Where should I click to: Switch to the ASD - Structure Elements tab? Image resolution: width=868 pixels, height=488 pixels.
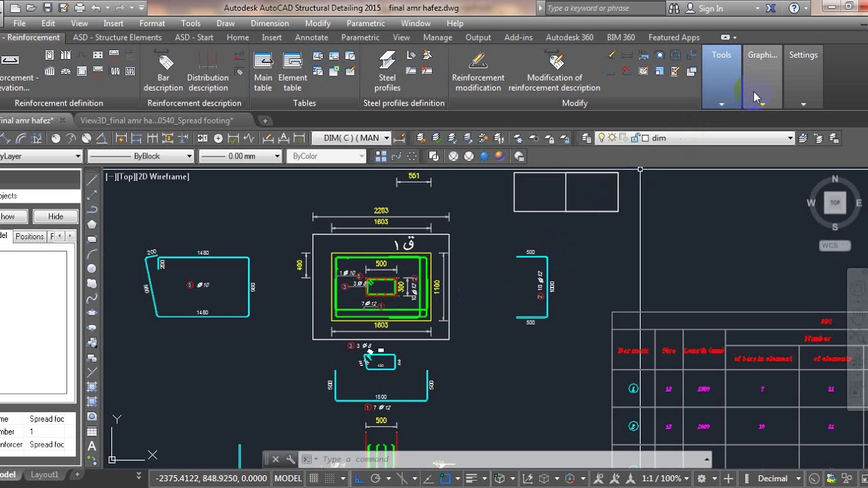pyautogui.click(x=118, y=37)
